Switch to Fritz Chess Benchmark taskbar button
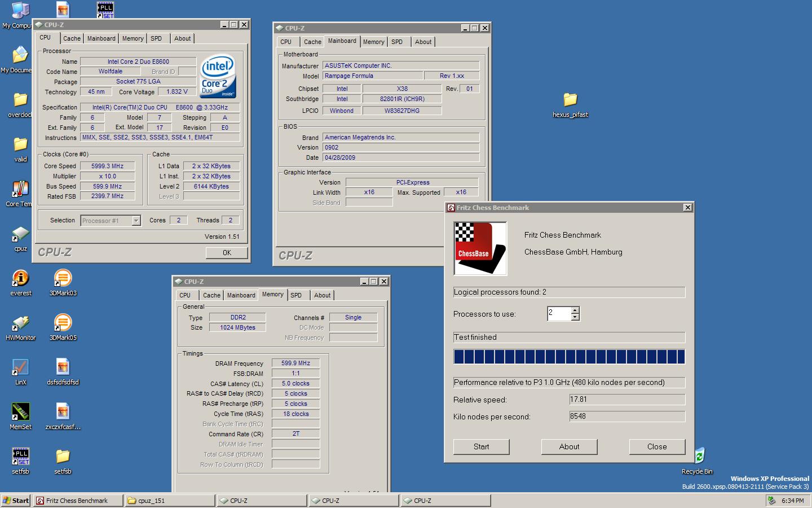The width and height of the screenshot is (812, 508). [78, 501]
